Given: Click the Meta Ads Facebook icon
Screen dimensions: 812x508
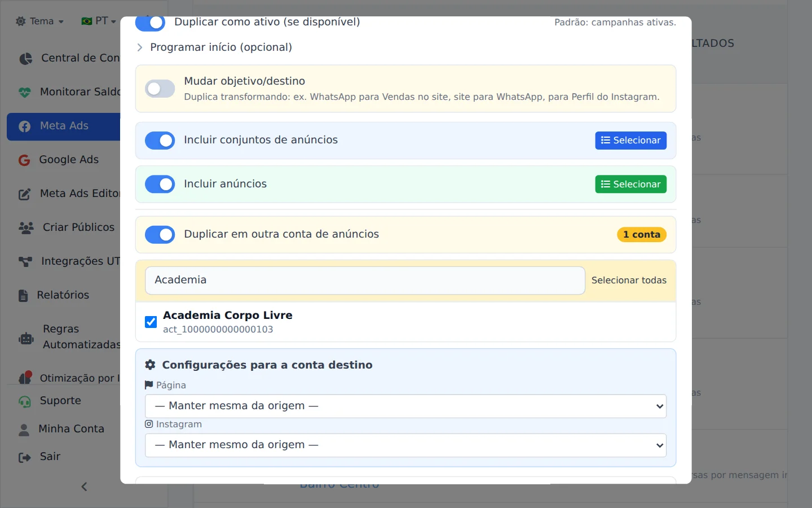Looking at the screenshot, I should (25, 126).
